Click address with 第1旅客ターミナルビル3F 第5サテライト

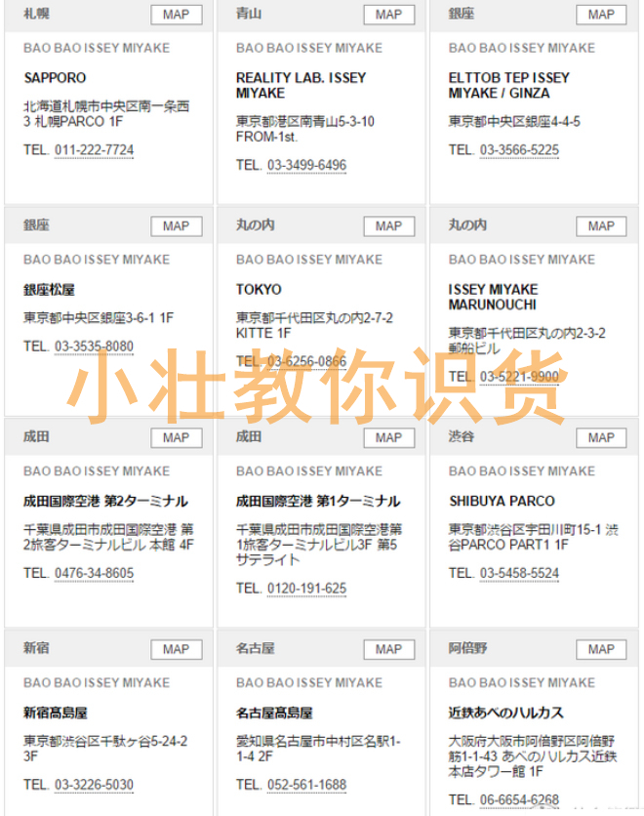tap(319, 545)
